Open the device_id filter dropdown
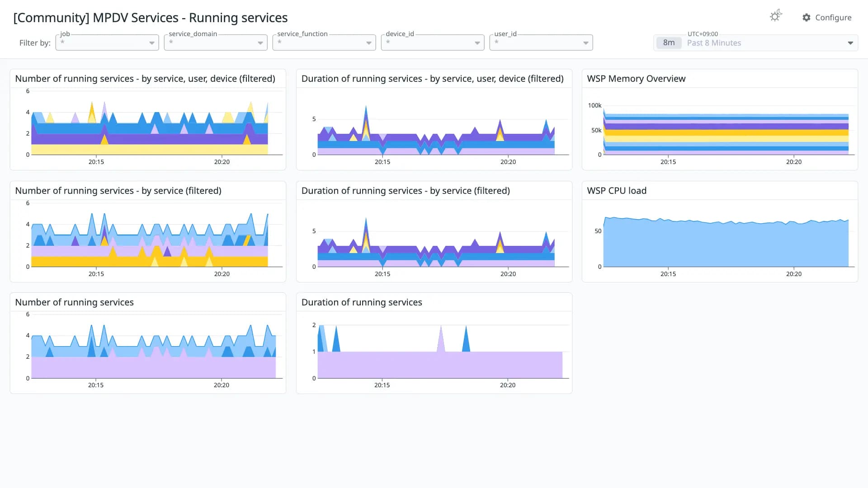The image size is (868, 488). [x=433, y=42]
